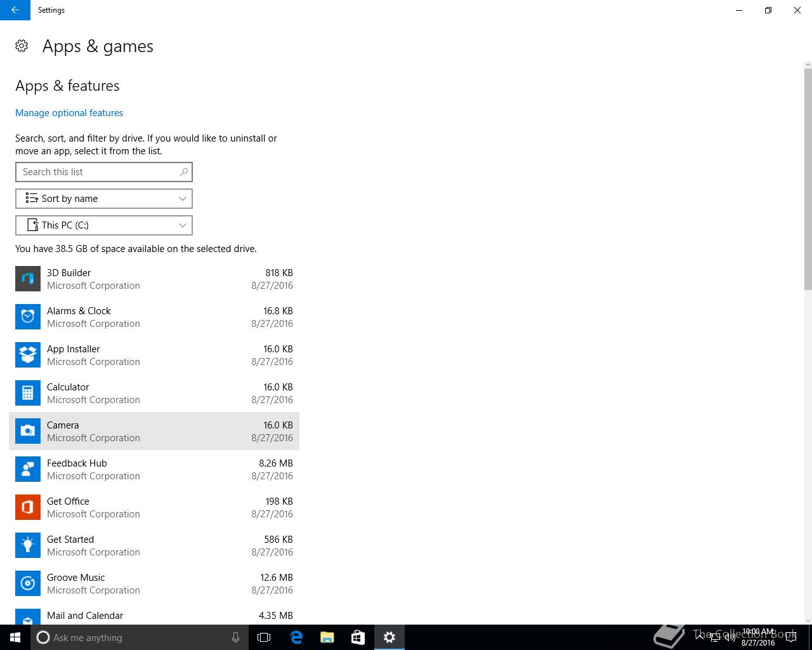Viewport: 812px width, 650px height.
Task: Select the Get Started entry
Action: tap(154, 545)
